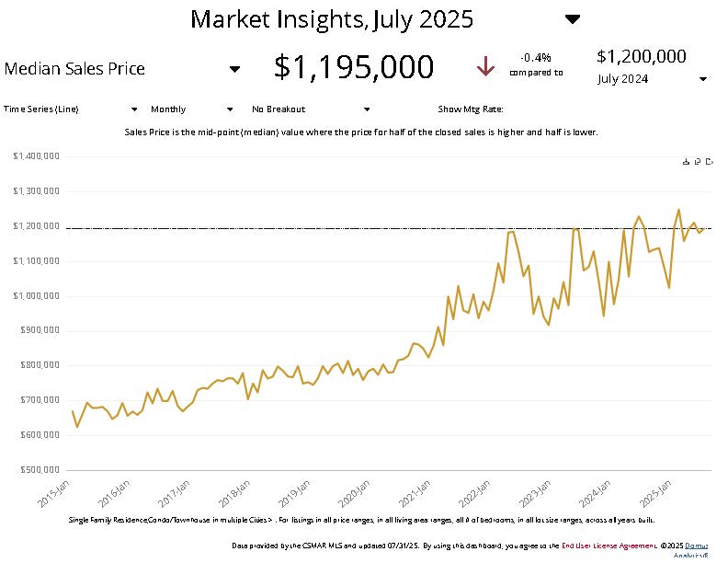Click the red downward trend arrow
Screen dimensions: 728x563
pyautogui.click(x=485, y=66)
